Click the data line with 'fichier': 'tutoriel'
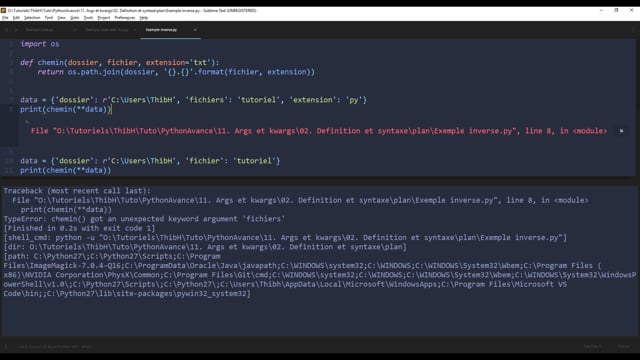 (x=150, y=161)
